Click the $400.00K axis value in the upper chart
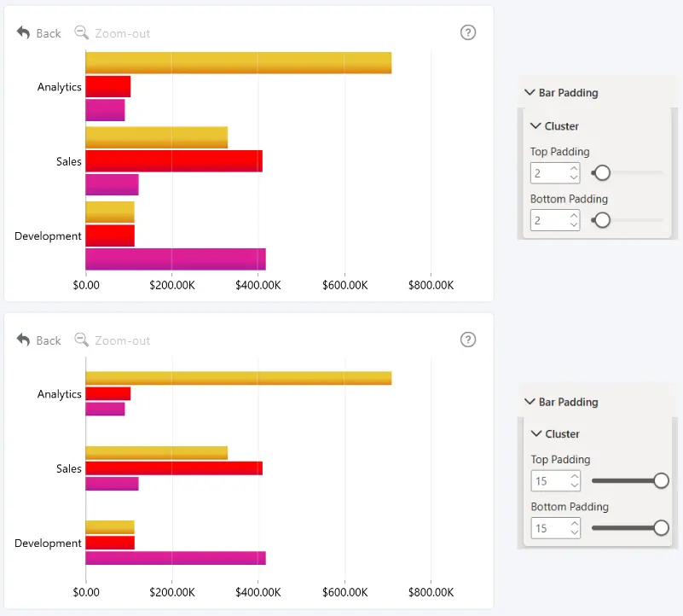 258,285
